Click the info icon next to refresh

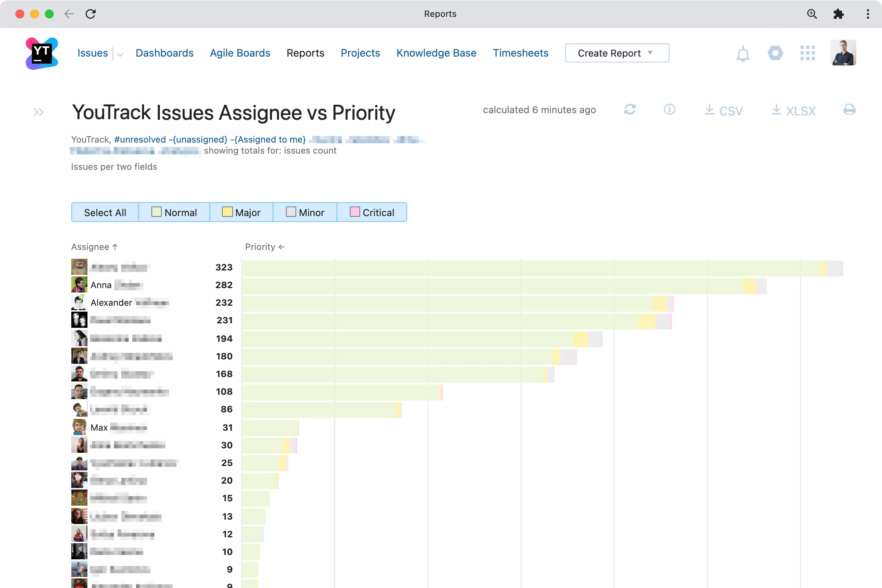point(669,110)
